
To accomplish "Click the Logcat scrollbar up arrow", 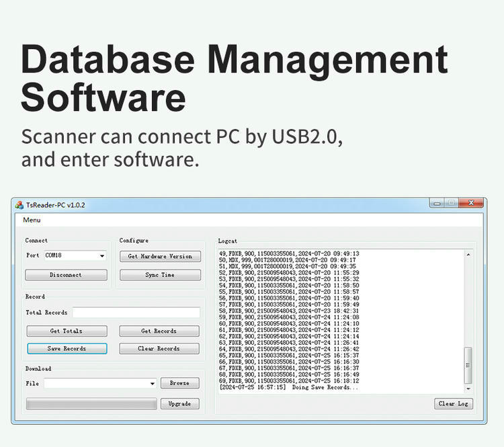I will [468, 254].
